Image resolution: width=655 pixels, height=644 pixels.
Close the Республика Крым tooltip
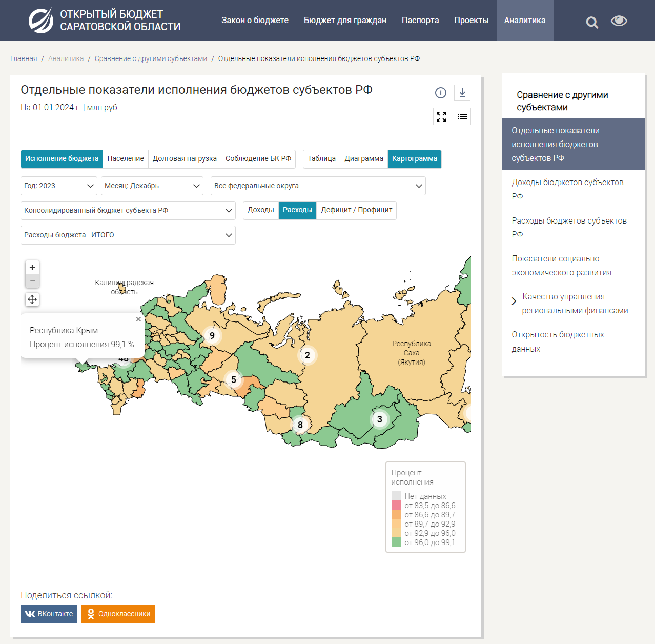coord(138,319)
